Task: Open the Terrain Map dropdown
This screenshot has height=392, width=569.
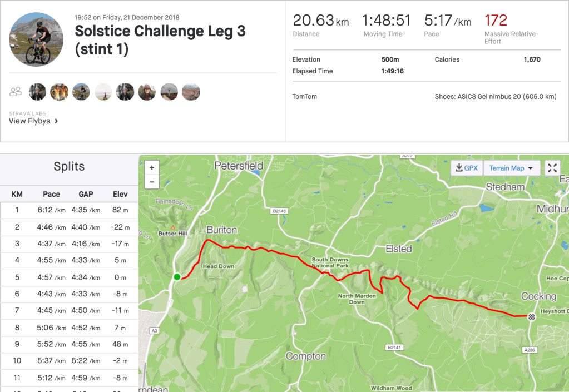Action: point(511,168)
